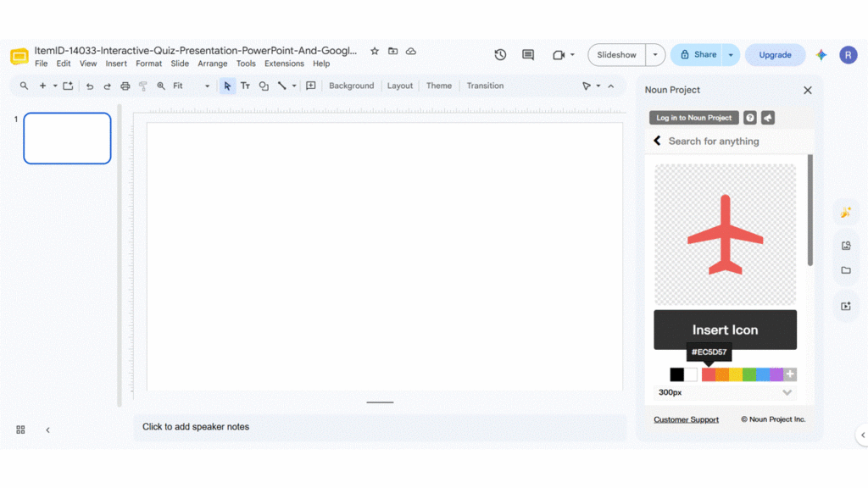The width and height of the screenshot is (868, 488).
Task: Select the line tool
Action: point(282,86)
